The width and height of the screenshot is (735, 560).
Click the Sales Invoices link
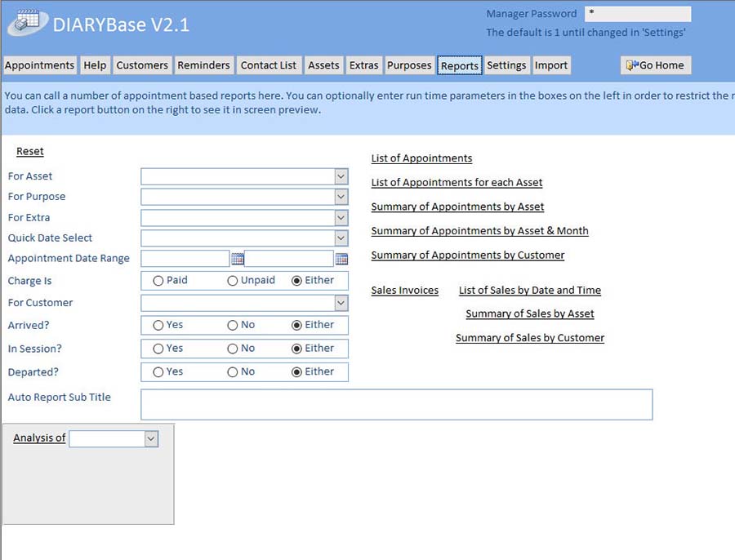(405, 291)
